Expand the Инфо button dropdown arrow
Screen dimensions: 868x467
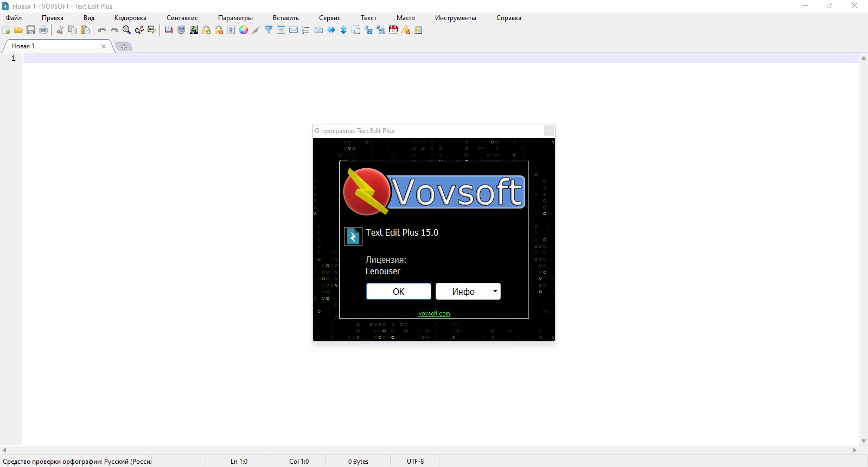(495, 291)
